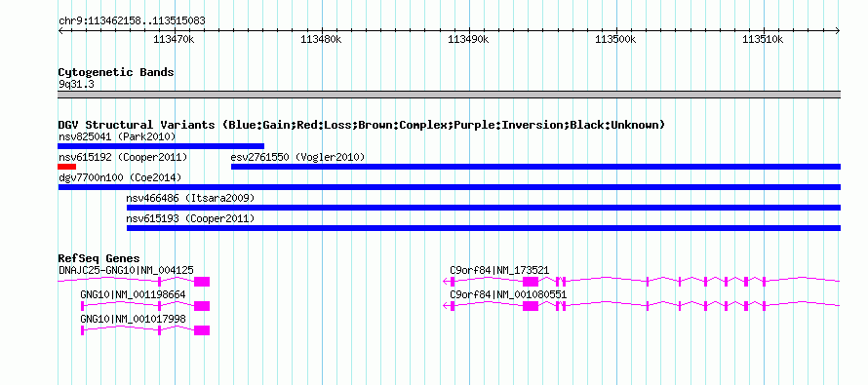Click the large last exon of DNAJC25-GNG10 transcript

[x=202, y=282]
